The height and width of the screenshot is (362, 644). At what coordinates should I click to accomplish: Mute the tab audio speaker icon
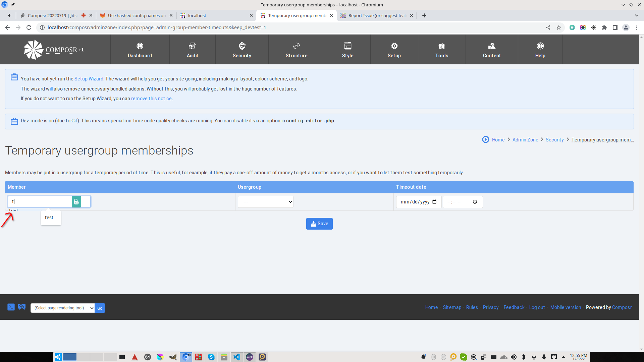click(9, 15)
